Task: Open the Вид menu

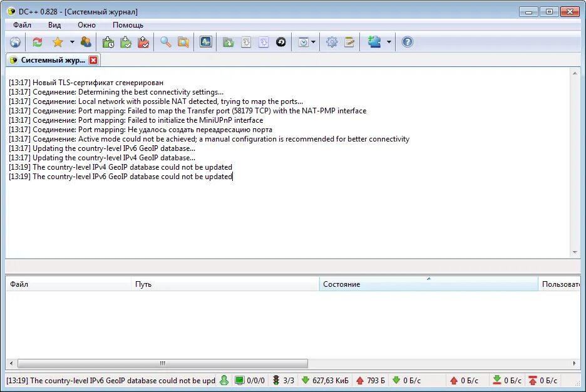Action: [x=54, y=25]
